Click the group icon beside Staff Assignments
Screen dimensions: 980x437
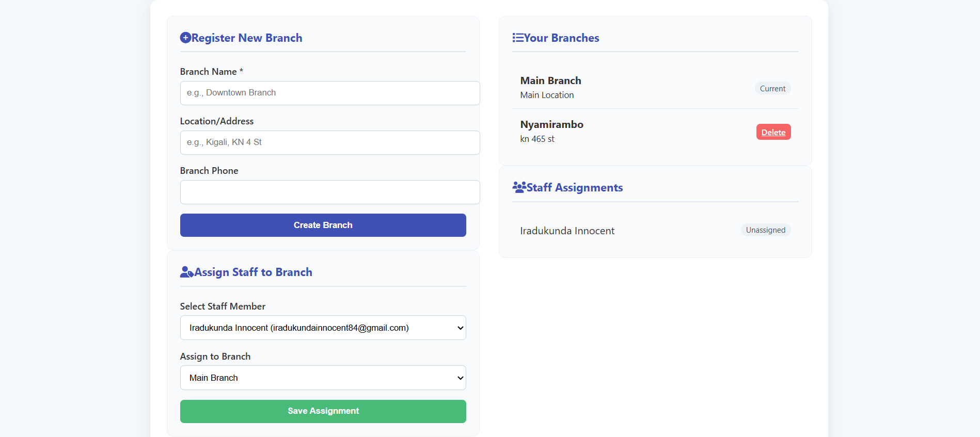(519, 187)
